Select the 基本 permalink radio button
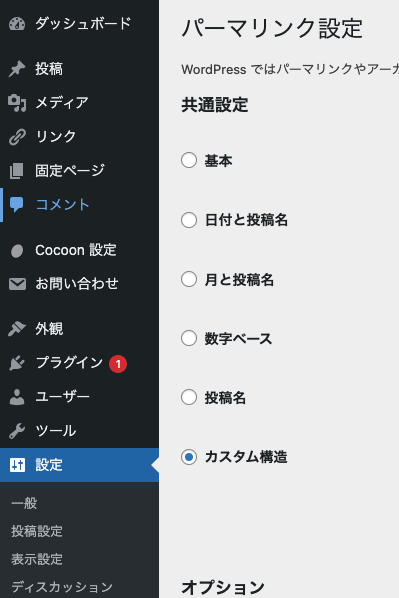 click(189, 160)
